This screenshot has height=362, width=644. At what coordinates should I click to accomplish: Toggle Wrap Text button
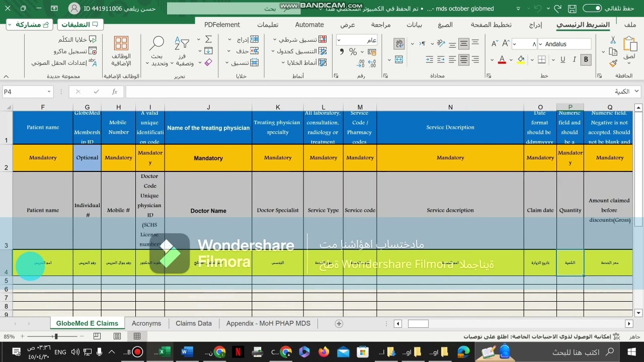coord(399,44)
